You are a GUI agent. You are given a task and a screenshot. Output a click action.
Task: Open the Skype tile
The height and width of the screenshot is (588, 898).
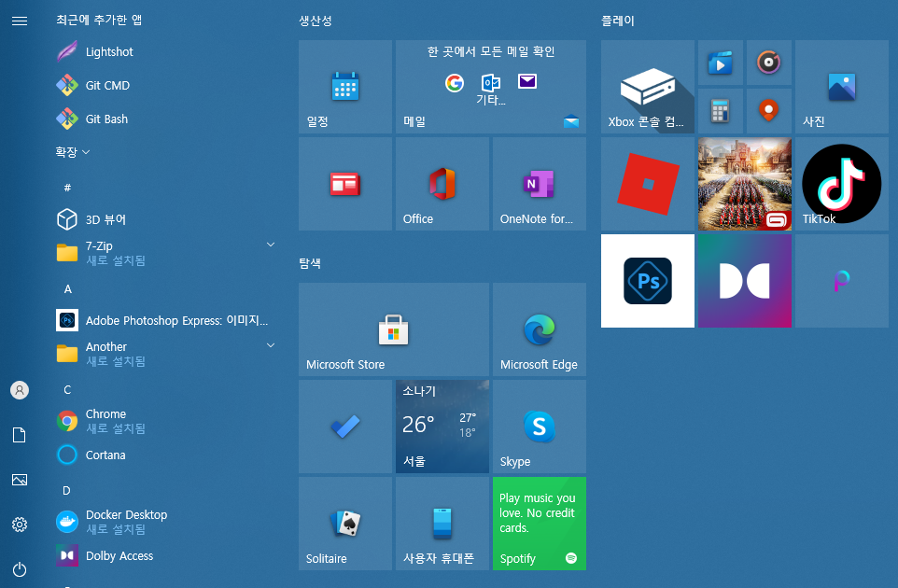click(x=540, y=427)
